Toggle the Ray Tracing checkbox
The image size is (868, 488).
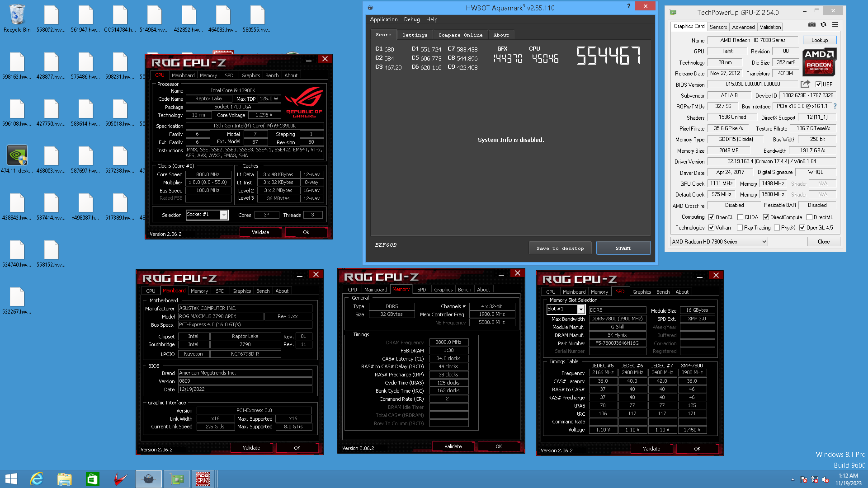[740, 228]
